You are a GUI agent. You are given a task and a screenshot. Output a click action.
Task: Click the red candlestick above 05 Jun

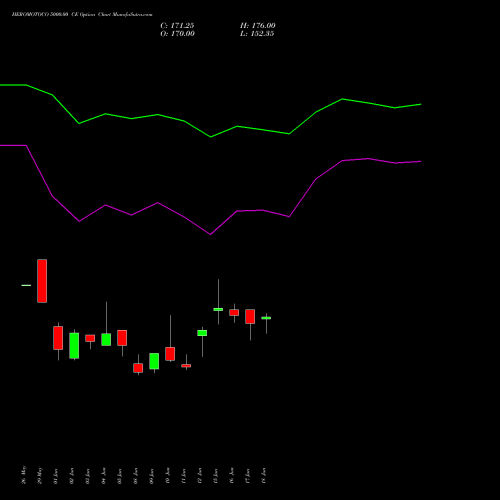122,338
